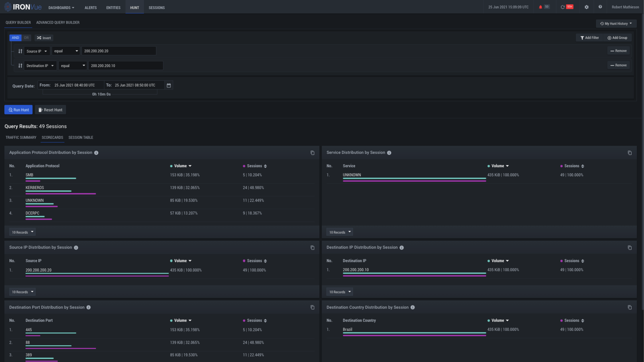Click info icon beside Service Distribution title

pyautogui.click(x=389, y=153)
